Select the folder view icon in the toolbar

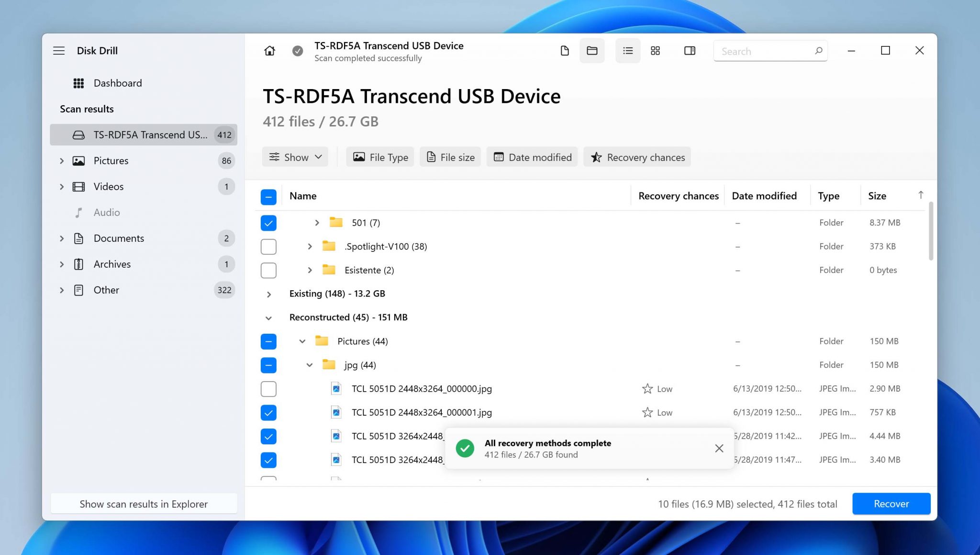coord(592,50)
